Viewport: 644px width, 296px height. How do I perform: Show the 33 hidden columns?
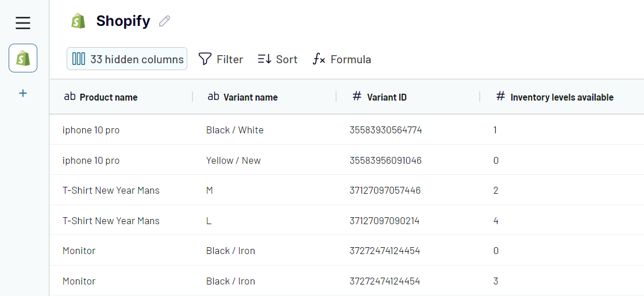[x=127, y=59]
